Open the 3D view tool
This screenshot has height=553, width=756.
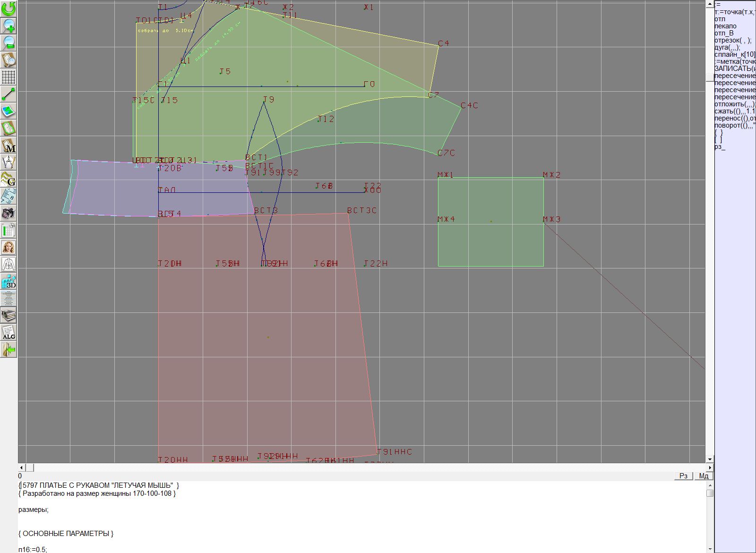pos(9,281)
